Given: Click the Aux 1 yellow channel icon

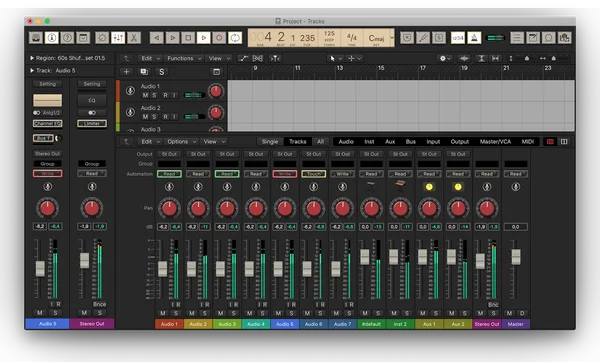Looking at the screenshot, I should click(x=429, y=187).
